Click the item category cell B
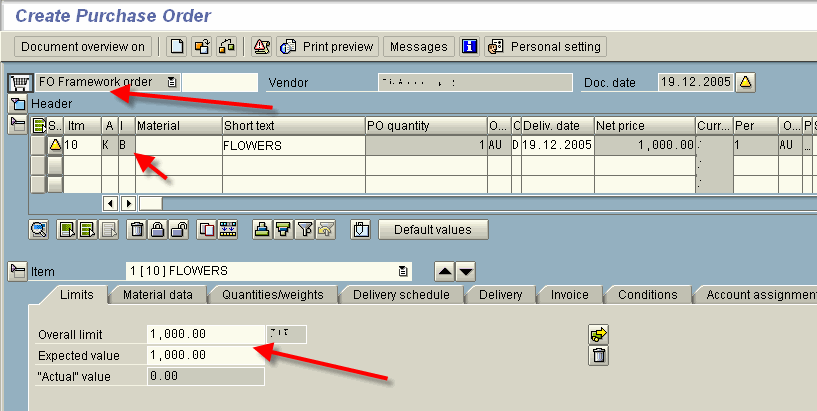 (x=127, y=145)
